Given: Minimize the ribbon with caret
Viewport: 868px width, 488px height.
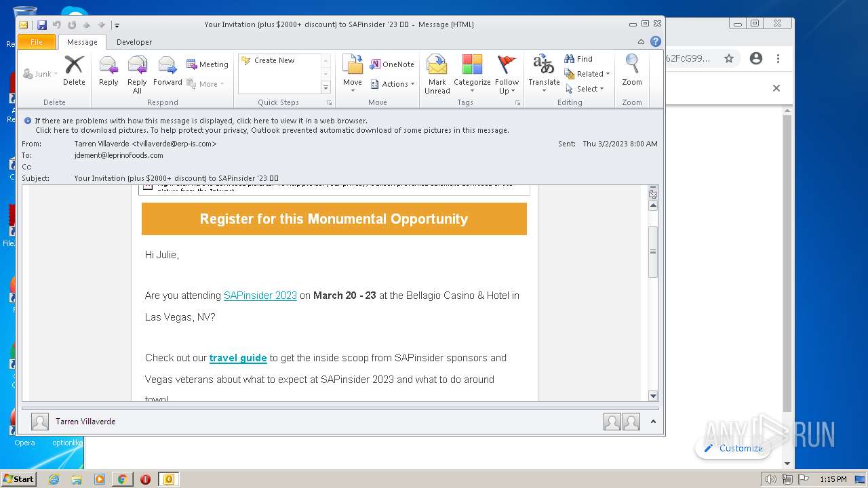Looking at the screenshot, I should tap(642, 42).
